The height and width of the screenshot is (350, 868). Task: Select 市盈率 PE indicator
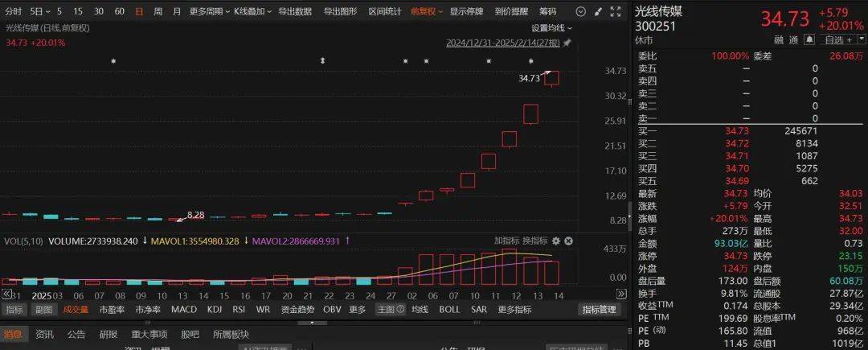click(x=112, y=310)
